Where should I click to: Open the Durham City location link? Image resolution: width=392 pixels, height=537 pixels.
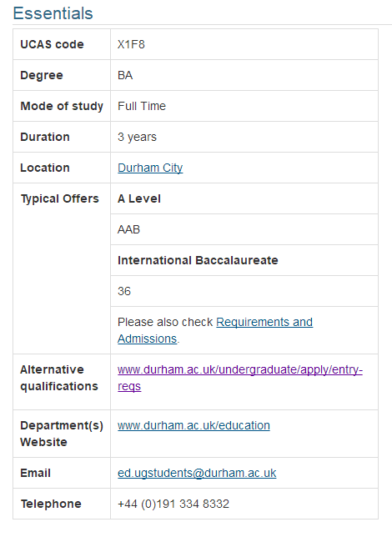150,168
